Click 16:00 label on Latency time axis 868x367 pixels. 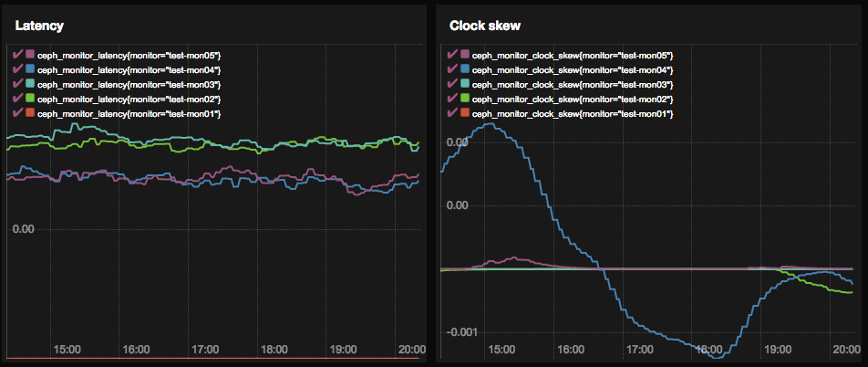coord(136,350)
